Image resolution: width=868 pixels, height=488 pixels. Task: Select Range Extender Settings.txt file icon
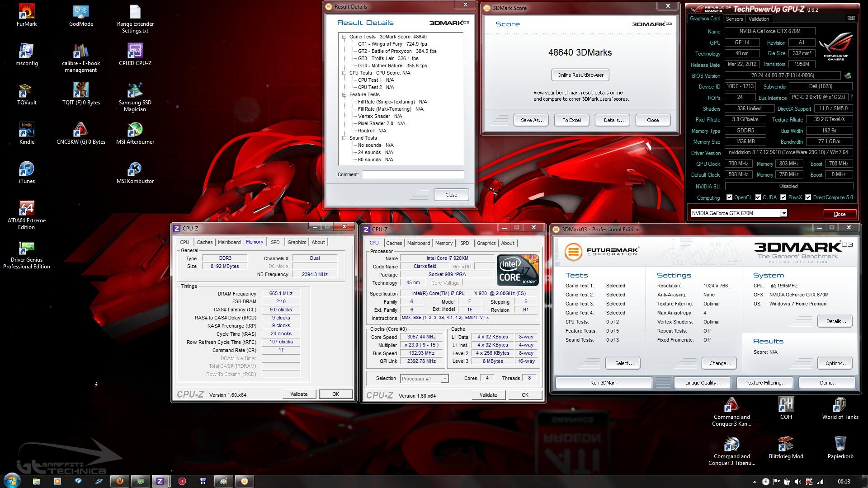tap(135, 19)
